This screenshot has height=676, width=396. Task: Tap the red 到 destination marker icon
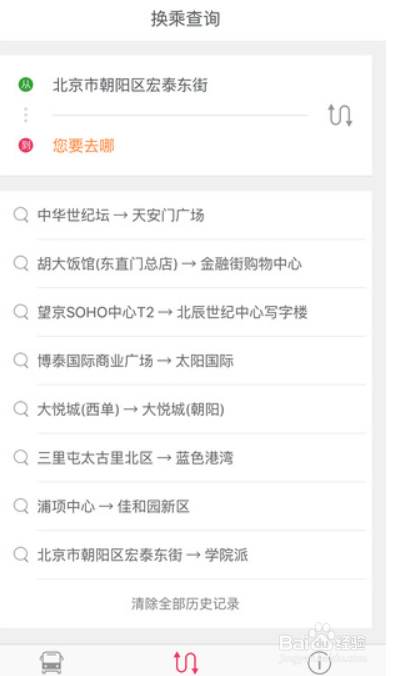[x=26, y=145]
